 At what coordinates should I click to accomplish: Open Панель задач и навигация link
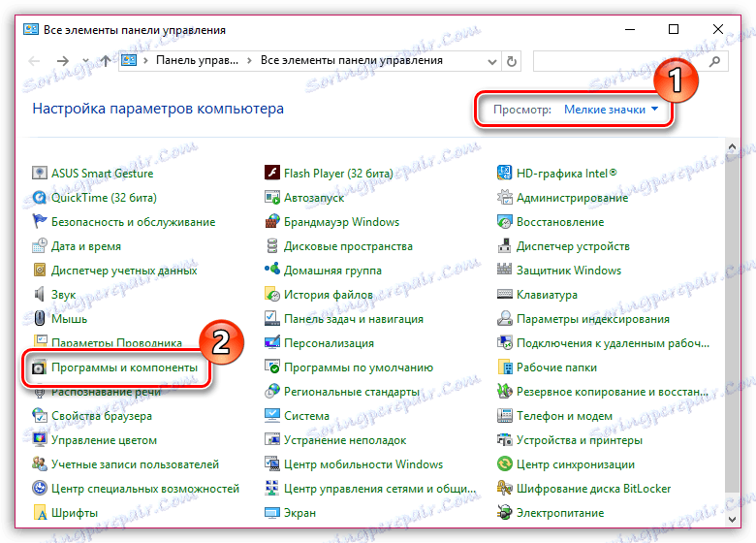(x=354, y=319)
